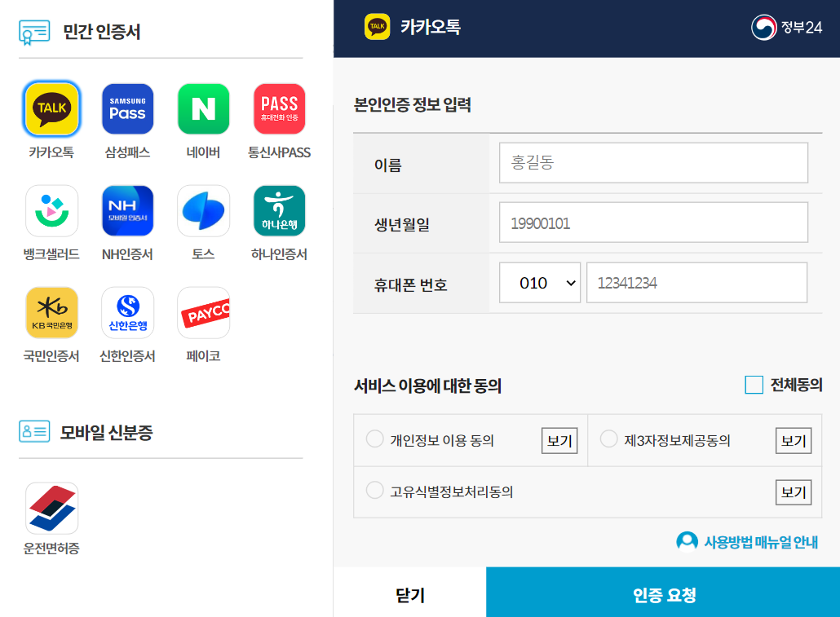Image resolution: width=840 pixels, height=617 pixels.
Task: Click the 뱅크샐러드 label text
Action: click(x=51, y=253)
